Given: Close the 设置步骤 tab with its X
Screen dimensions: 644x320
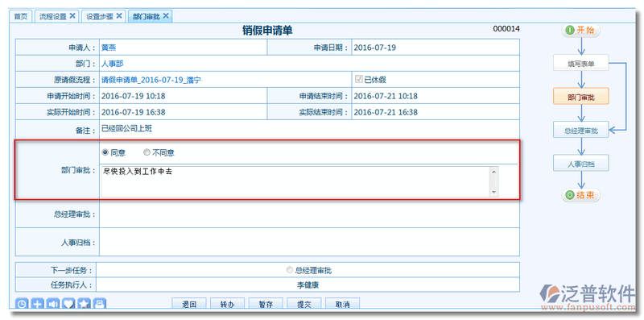Looking at the screenshot, I should pyautogui.click(x=119, y=15).
